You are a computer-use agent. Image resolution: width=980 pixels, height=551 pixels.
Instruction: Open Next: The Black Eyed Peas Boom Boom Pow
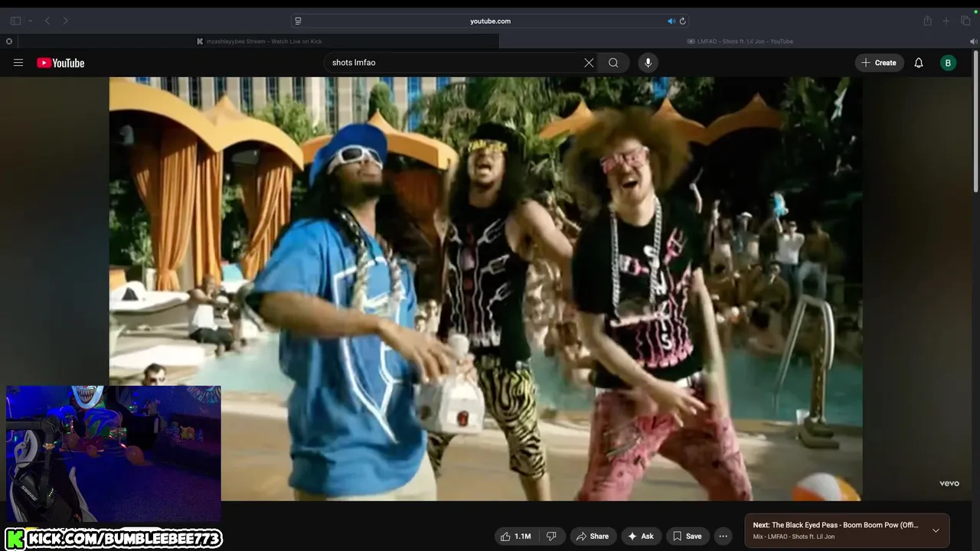click(835, 525)
